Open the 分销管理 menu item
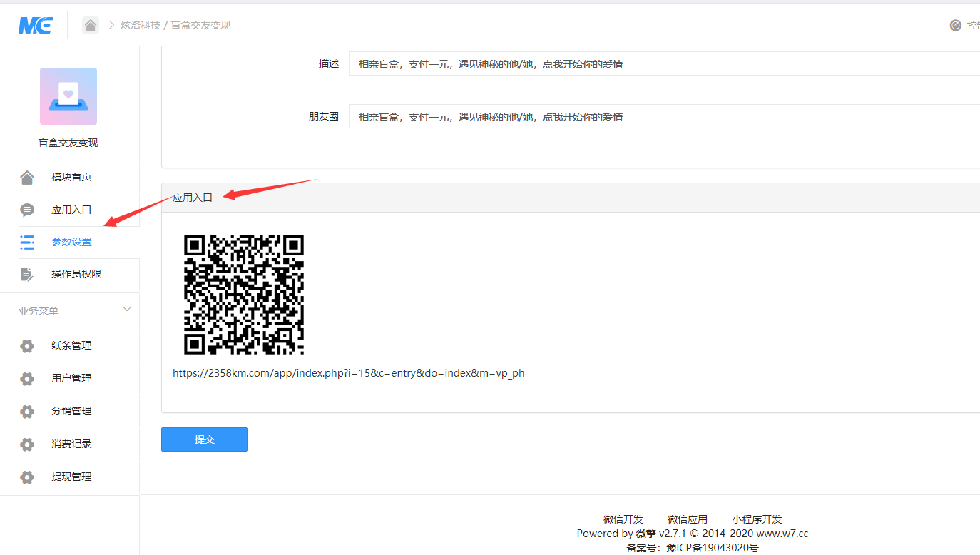This screenshot has height=555, width=980. (70, 412)
